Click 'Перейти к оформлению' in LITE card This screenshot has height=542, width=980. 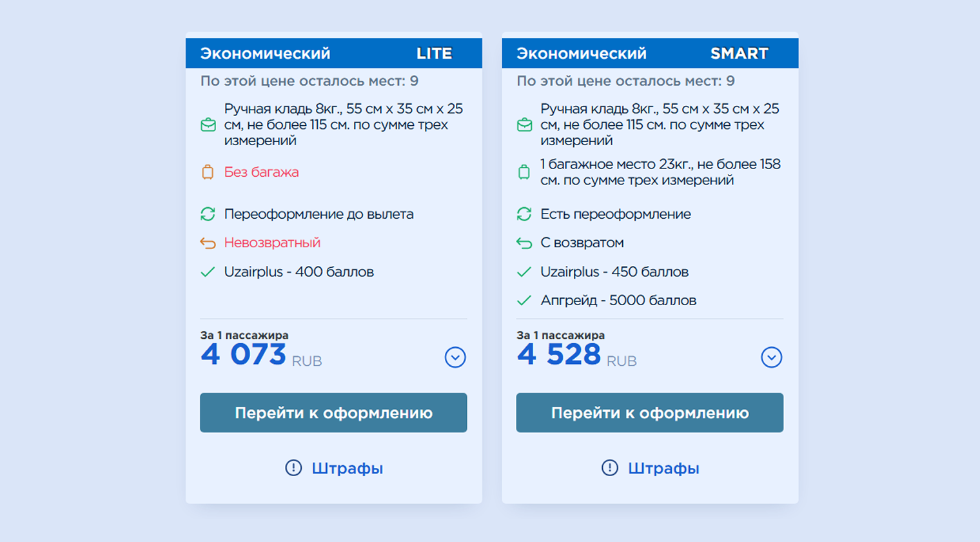click(334, 412)
